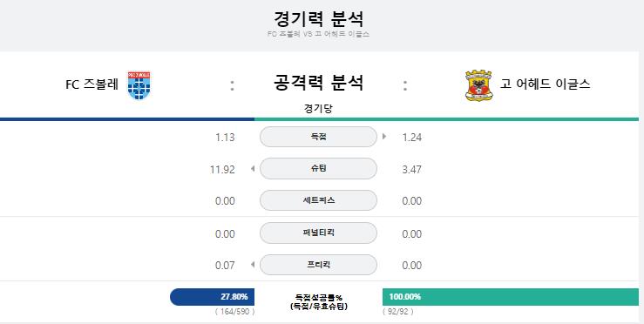The width and height of the screenshot is (644, 324).
Task: Select the 세트피스 stat pill
Action: coord(318,200)
